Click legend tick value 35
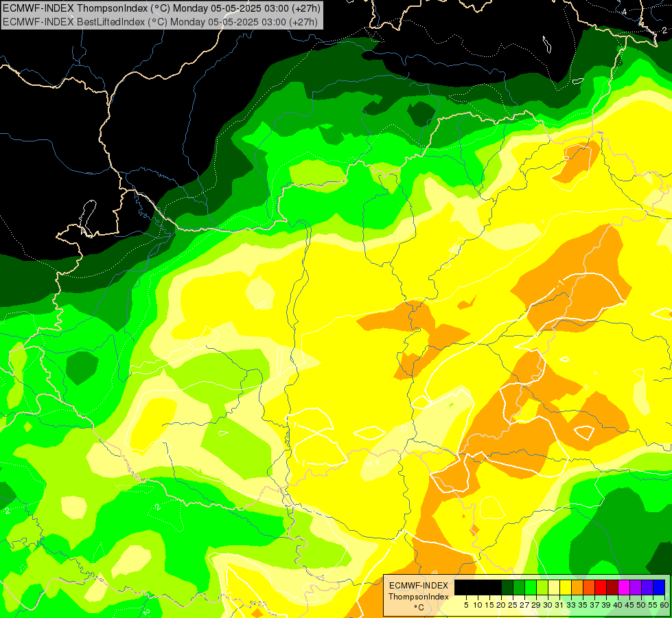Screen dimensions: 672x618 (583, 605)
